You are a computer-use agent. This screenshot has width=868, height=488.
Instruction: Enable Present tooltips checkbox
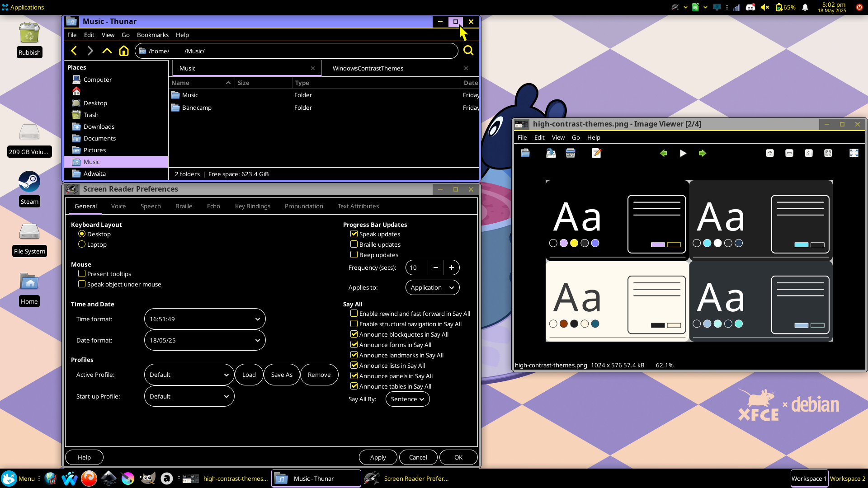coord(82,274)
